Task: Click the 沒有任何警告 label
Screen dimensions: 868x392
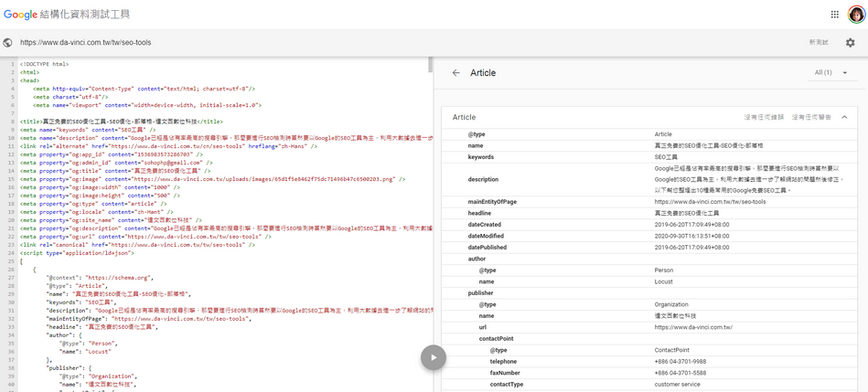Action: [x=811, y=117]
